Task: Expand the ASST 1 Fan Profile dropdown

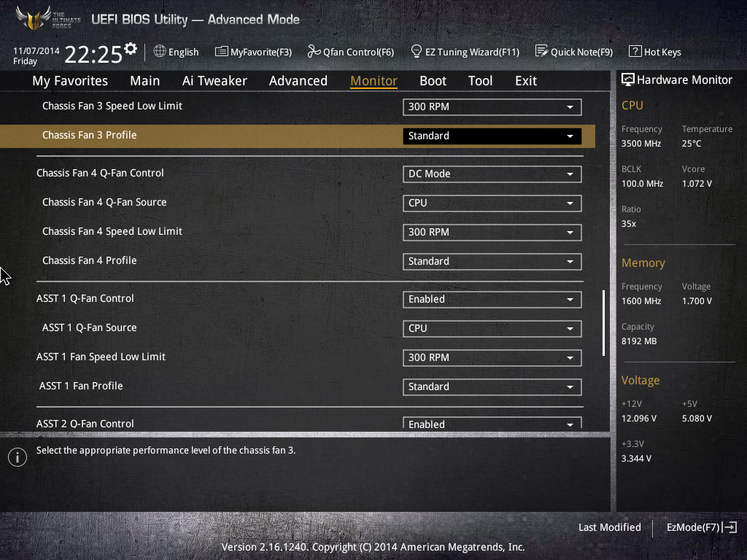Action: (492, 386)
